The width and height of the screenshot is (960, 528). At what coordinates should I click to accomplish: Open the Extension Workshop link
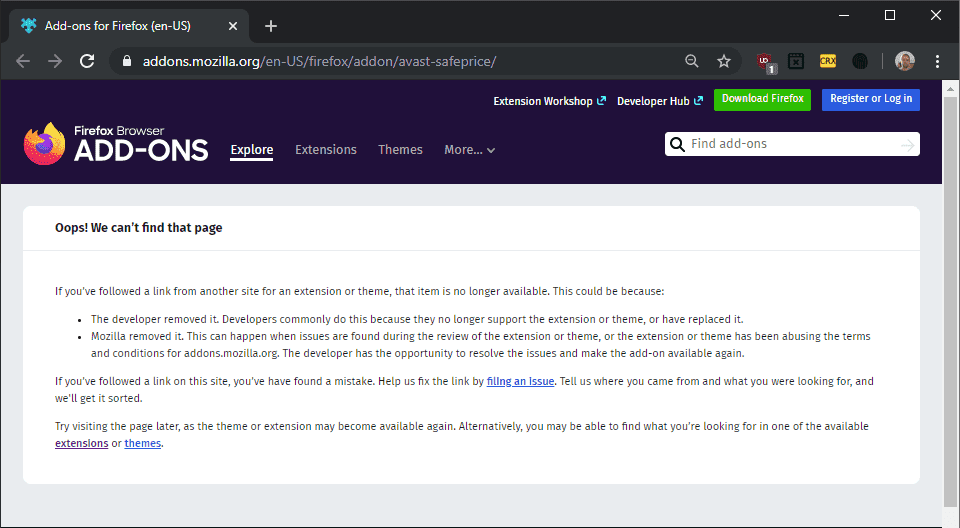pyautogui.click(x=549, y=101)
